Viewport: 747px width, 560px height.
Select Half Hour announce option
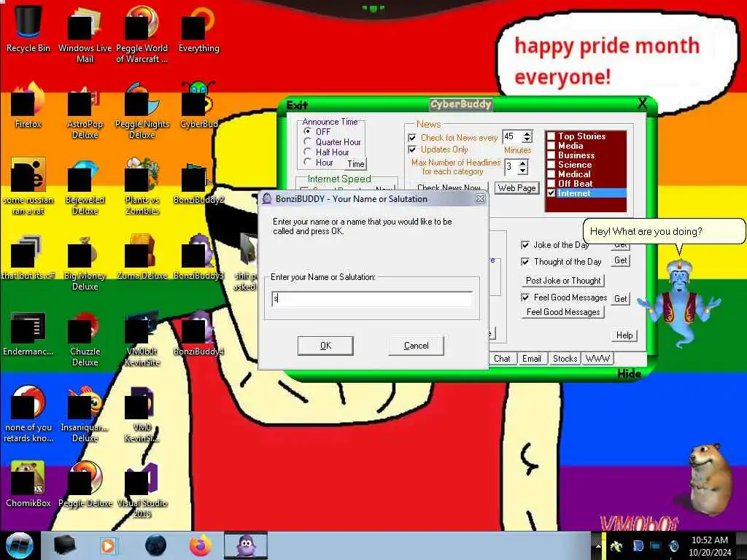coord(308,152)
